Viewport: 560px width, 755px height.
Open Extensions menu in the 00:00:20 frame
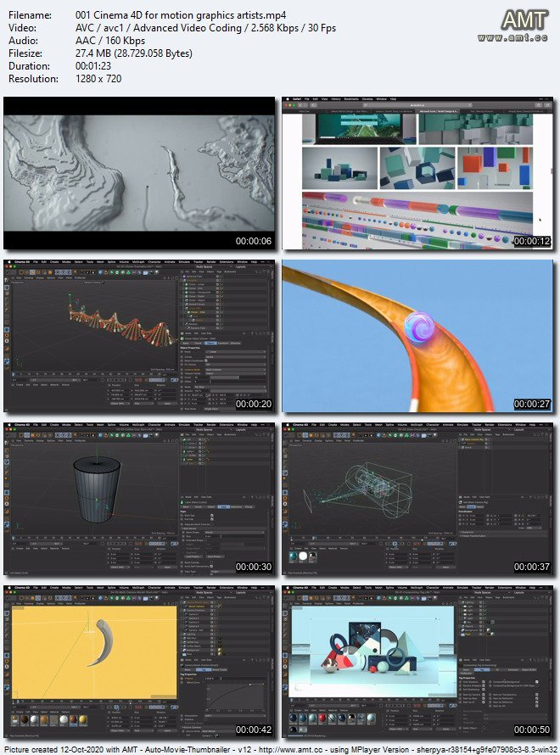pyautogui.click(x=227, y=262)
